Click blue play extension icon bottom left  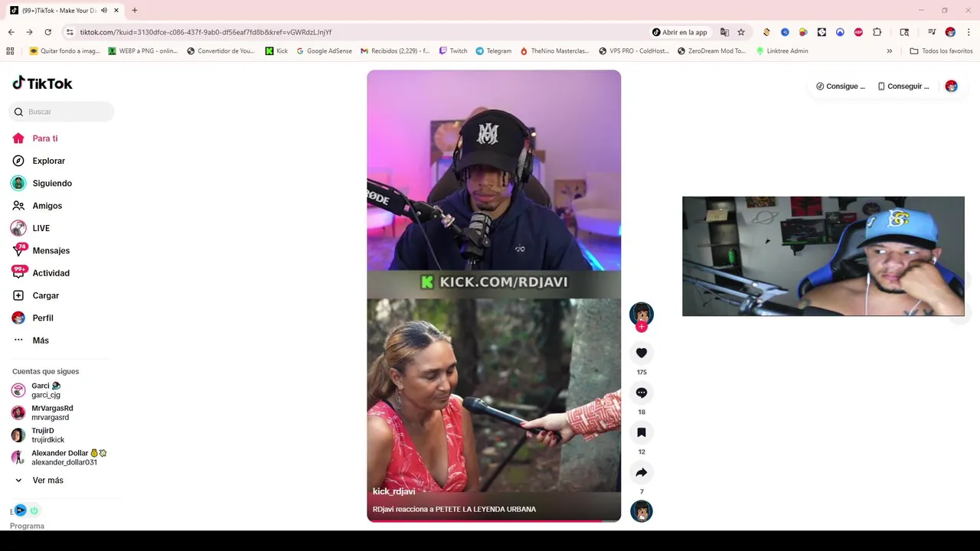pyautogui.click(x=21, y=510)
